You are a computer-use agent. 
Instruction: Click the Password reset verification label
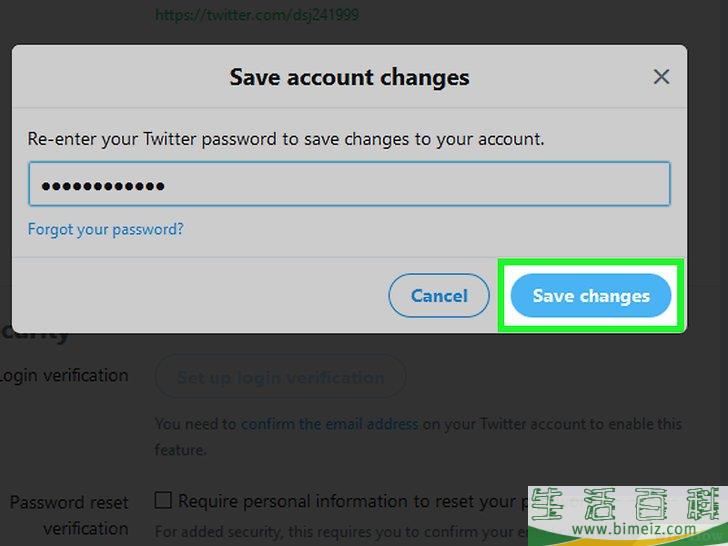point(70,515)
